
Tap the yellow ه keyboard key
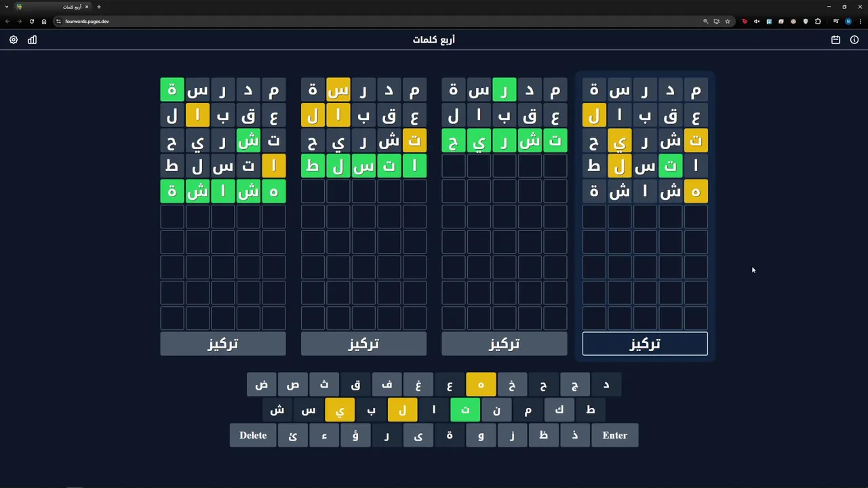click(481, 384)
